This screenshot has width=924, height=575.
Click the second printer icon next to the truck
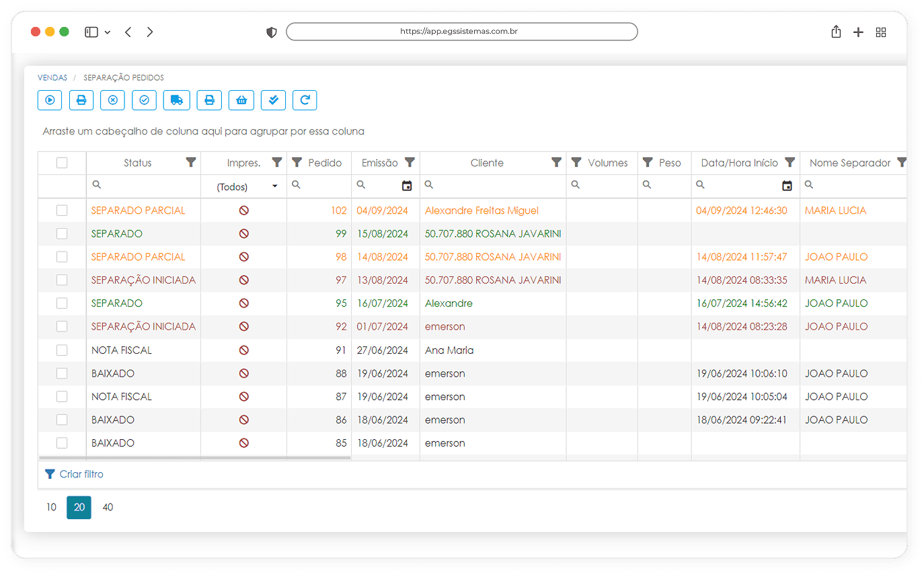point(209,100)
